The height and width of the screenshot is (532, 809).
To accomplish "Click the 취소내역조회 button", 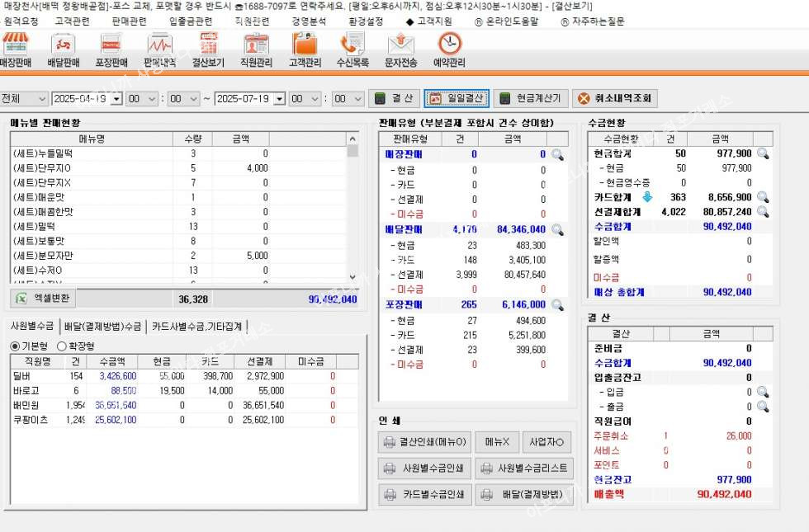I will tap(614, 98).
